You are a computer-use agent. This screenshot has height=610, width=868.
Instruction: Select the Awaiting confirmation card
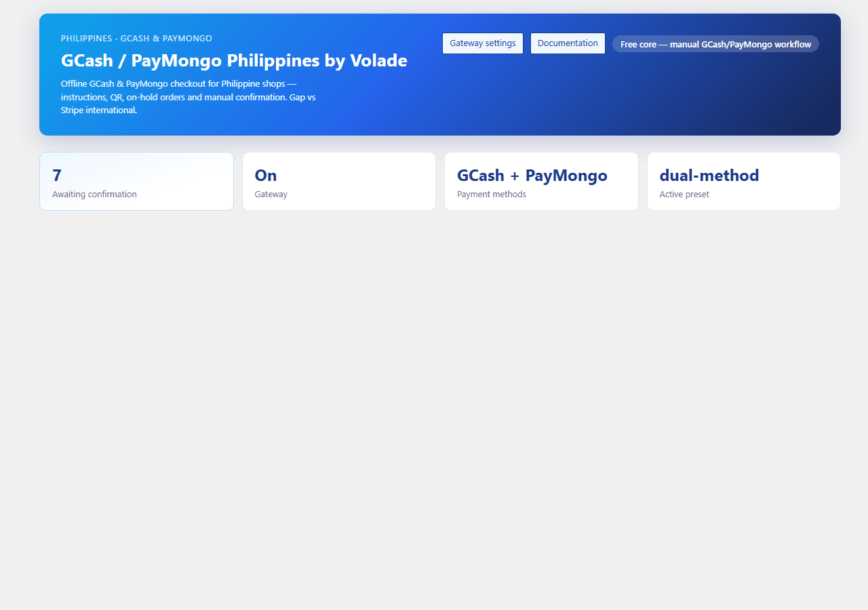tap(136, 181)
